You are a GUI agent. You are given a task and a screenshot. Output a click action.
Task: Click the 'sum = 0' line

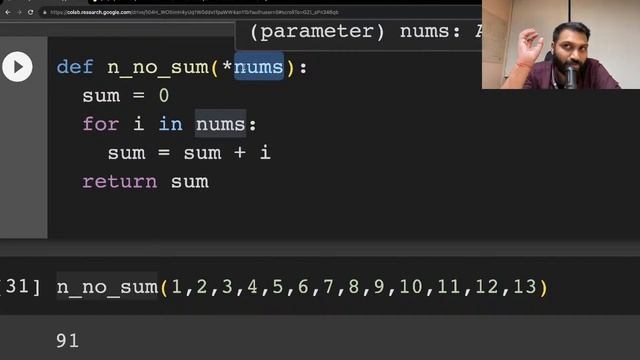[x=125, y=96]
